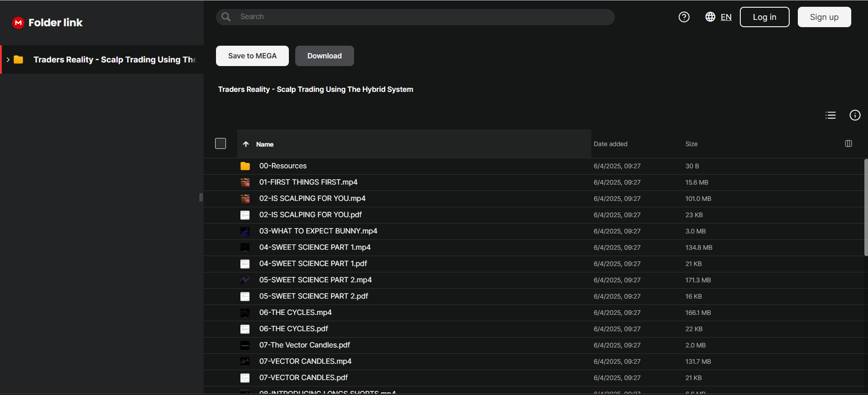The image size is (868, 395).
Task: Click the 15.6 MB size value
Action: tap(697, 182)
